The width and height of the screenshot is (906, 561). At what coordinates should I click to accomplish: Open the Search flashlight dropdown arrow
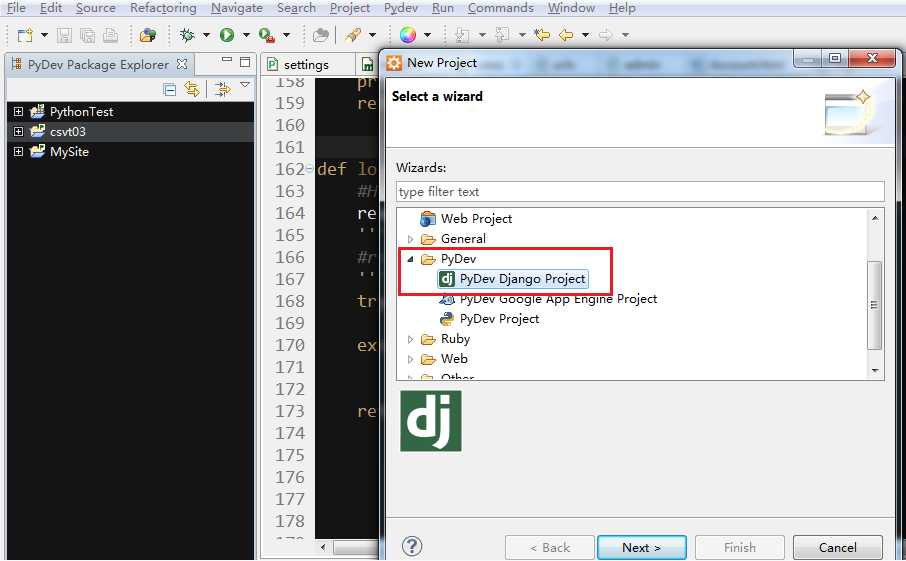pos(372,35)
